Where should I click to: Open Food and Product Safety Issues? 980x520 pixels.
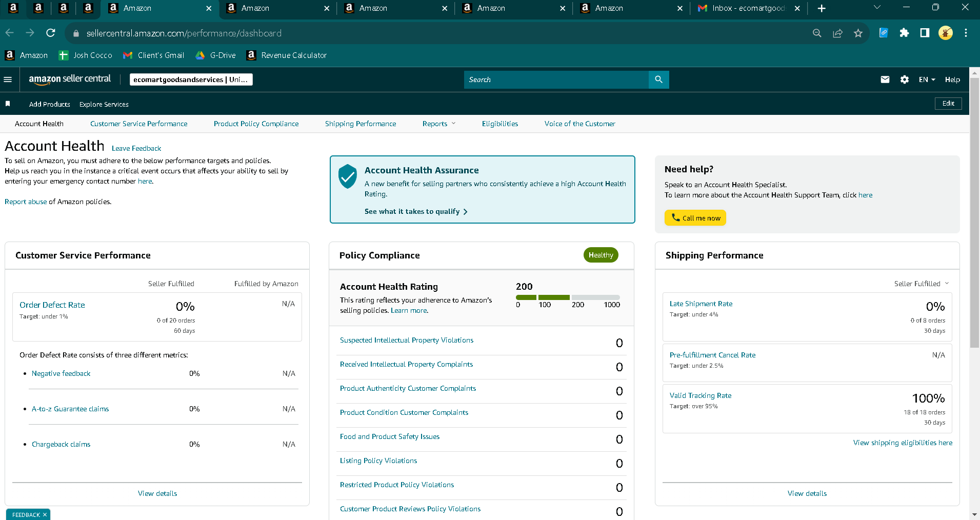[x=390, y=436]
